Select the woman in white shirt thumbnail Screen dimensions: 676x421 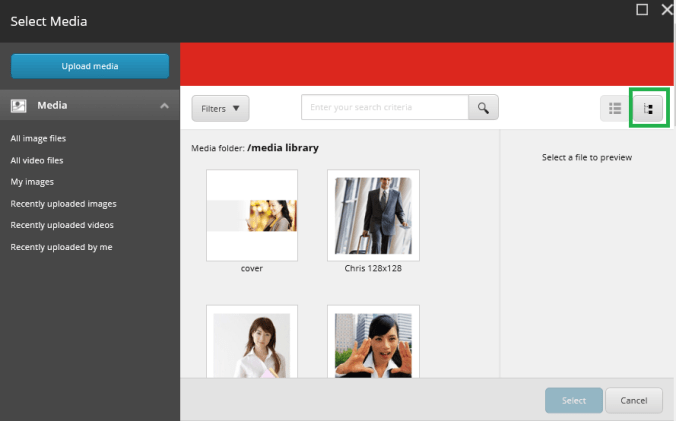click(252, 345)
